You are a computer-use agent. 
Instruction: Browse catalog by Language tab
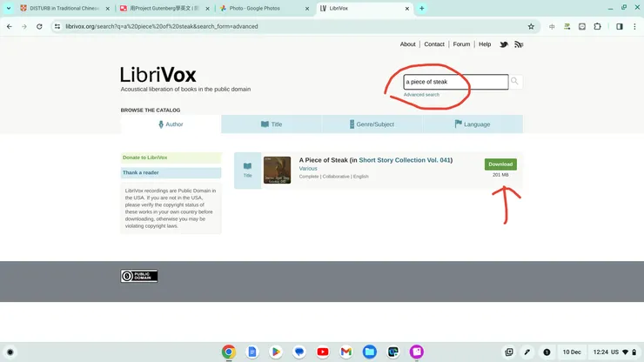coord(473,124)
